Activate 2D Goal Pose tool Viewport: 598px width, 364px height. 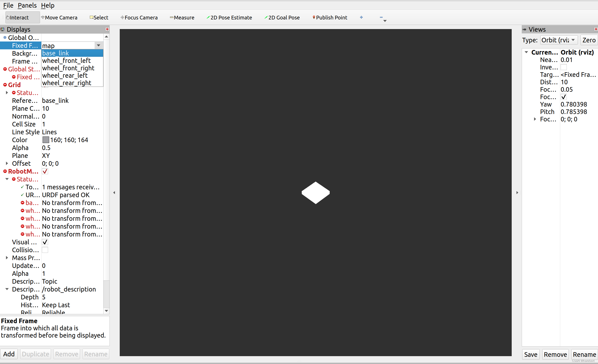coord(282,17)
